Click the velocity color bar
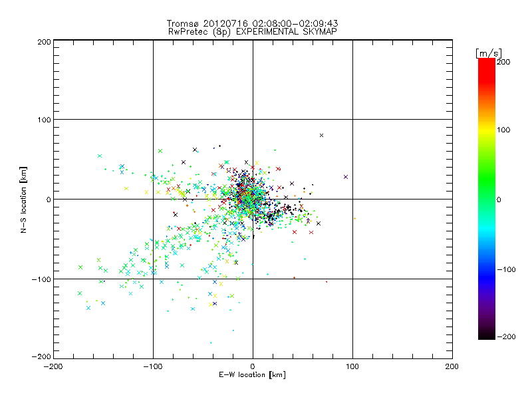The width and height of the screenshot is (532, 399). 487,199
